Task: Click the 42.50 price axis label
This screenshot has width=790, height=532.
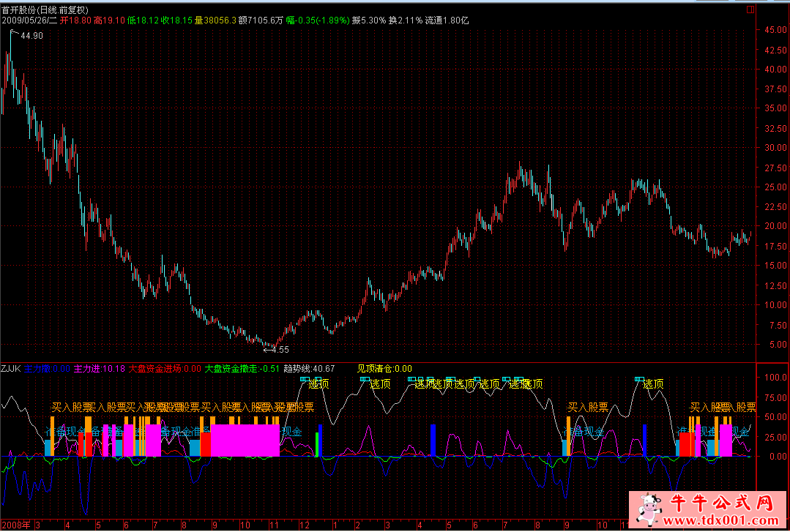Action: [x=775, y=50]
